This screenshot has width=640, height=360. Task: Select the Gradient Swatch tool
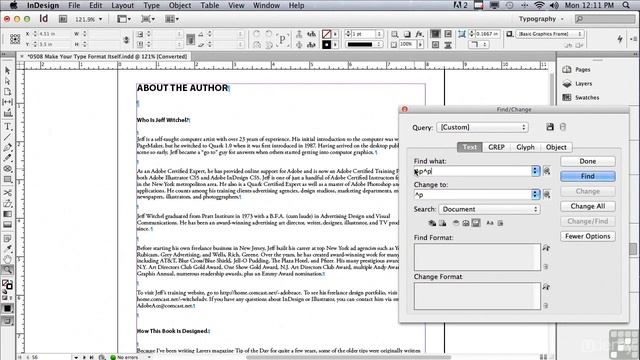coord(7,214)
